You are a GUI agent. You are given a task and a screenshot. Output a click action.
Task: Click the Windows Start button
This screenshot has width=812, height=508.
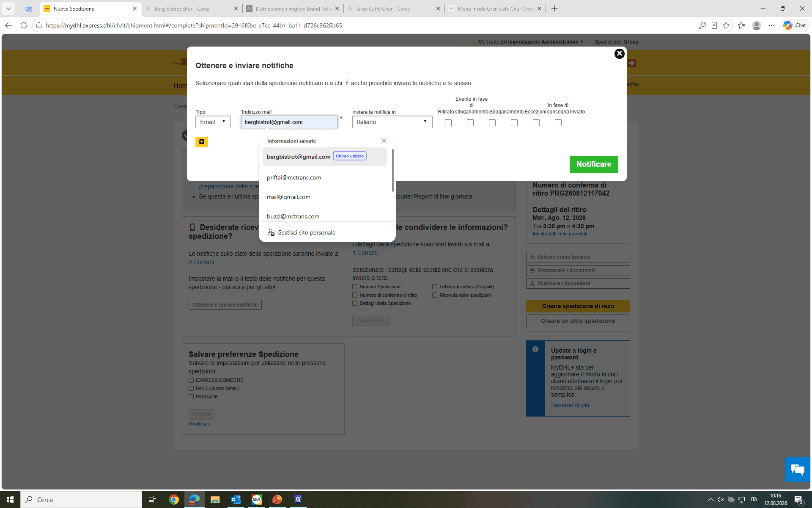click(x=10, y=500)
